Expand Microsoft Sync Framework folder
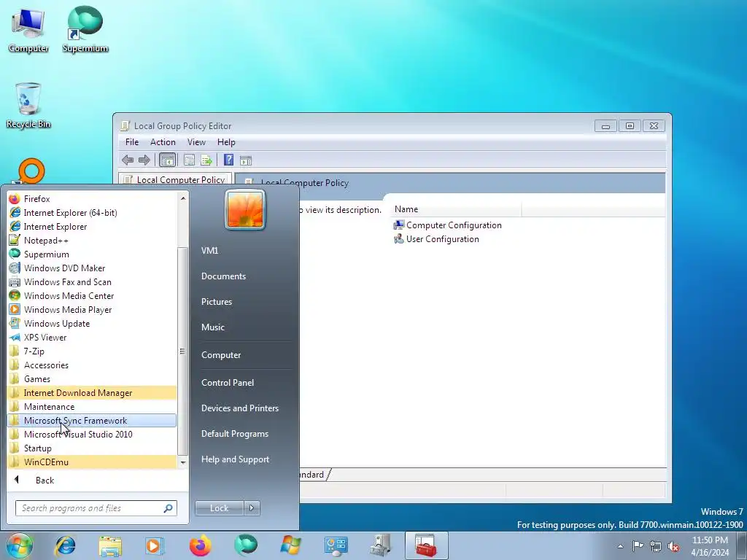This screenshot has height=560, width=747. [92, 420]
